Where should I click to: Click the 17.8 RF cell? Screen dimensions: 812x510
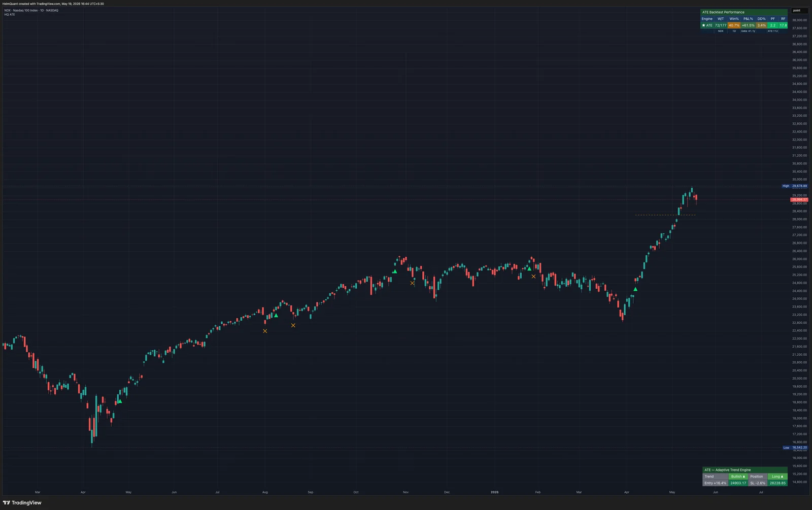783,25
